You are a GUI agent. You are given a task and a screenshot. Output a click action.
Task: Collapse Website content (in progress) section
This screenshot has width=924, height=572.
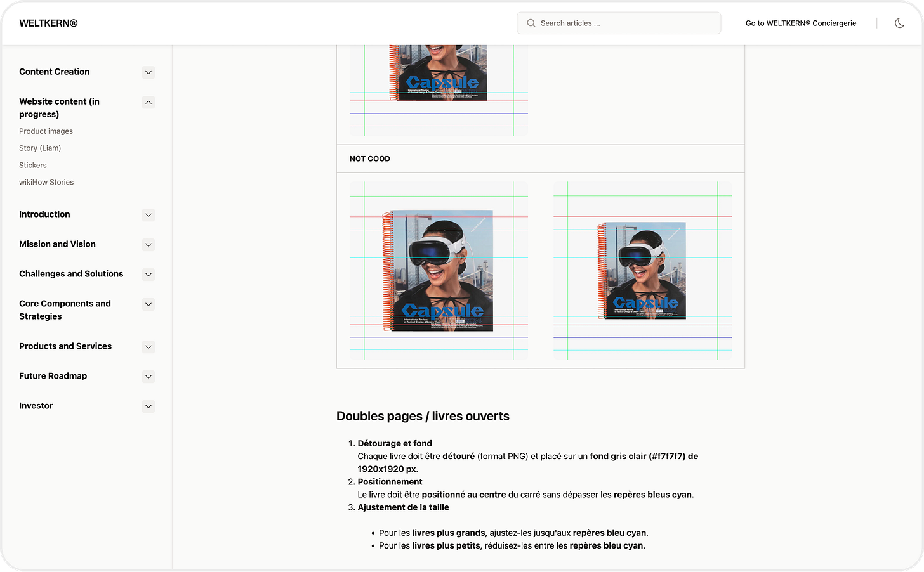(x=148, y=102)
